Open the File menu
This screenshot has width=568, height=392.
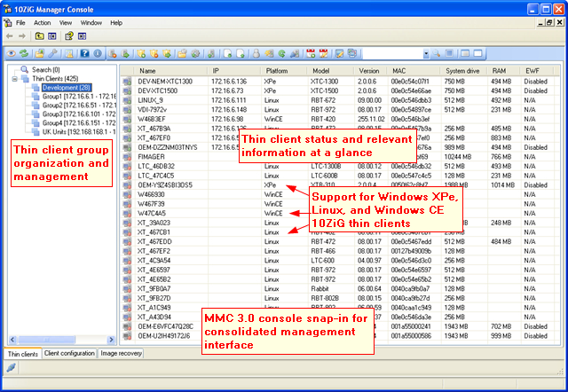tap(20, 23)
